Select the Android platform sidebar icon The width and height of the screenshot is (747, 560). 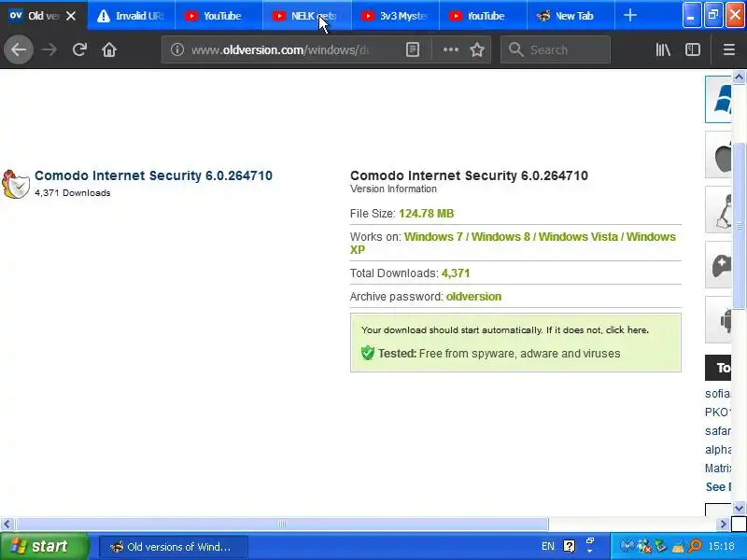pyautogui.click(x=718, y=319)
